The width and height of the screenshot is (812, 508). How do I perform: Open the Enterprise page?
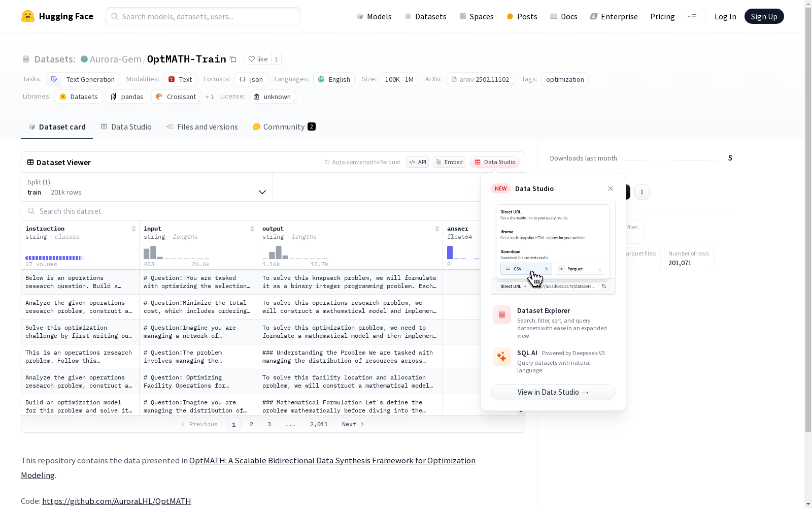(614, 16)
